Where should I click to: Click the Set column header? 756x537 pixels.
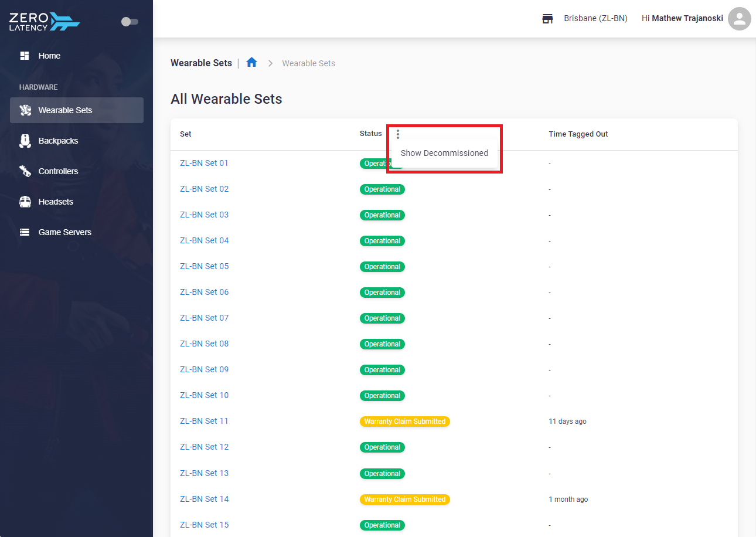tap(186, 134)
